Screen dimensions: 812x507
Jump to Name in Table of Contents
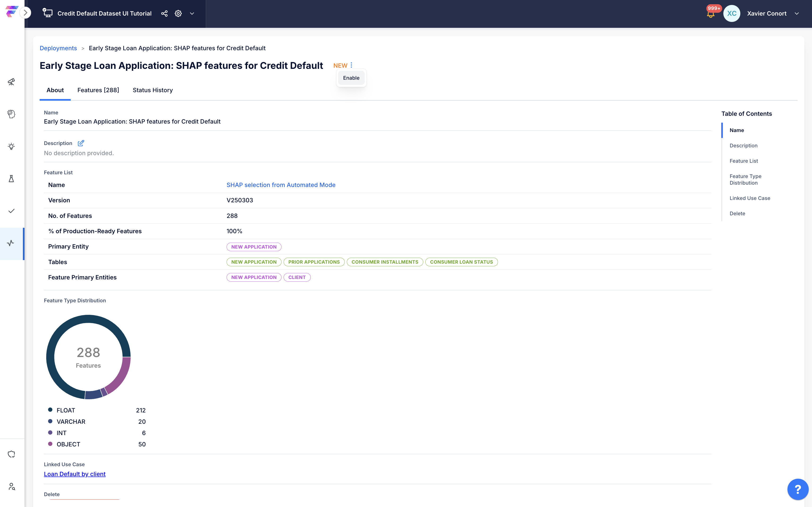pyautogui.click(x=737, y=130)
